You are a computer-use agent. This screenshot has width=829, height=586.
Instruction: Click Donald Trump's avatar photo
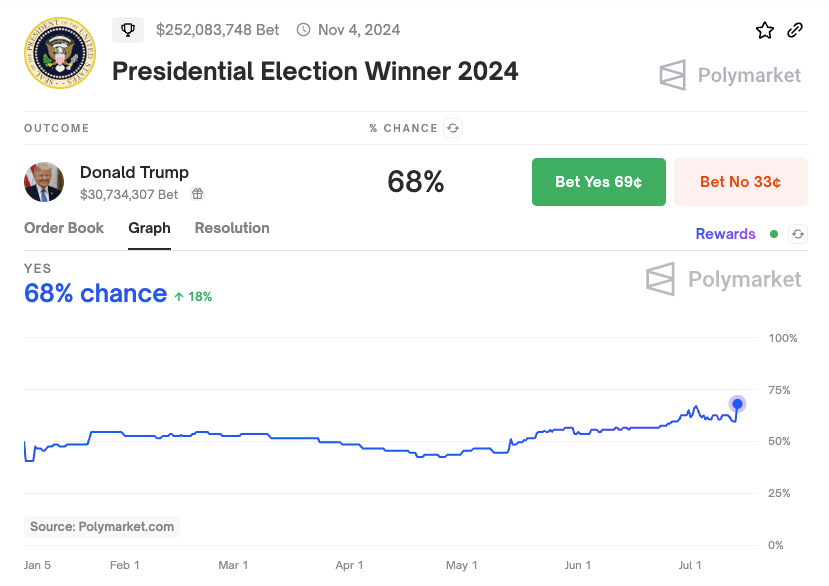click(x=44, y=182)
